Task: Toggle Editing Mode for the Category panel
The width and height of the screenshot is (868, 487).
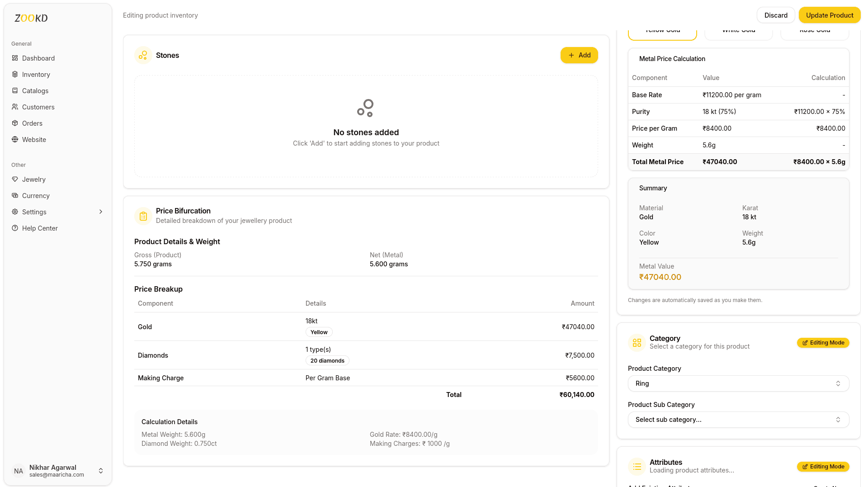Action: point(823,343)
